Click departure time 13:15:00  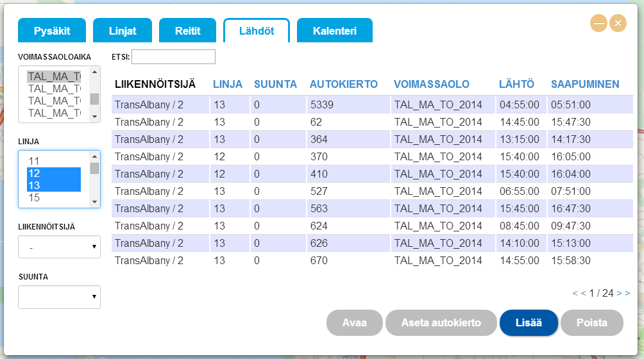(x=519, y=139)
